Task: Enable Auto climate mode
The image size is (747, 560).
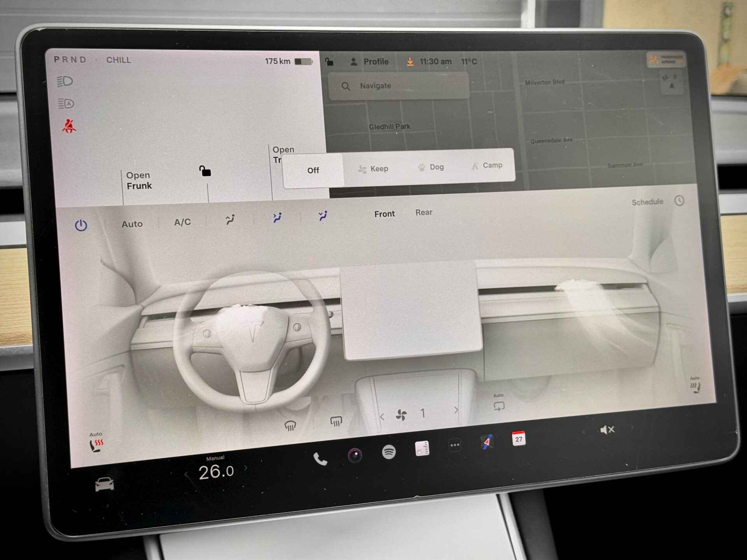Action: click(x=132, y=224)
